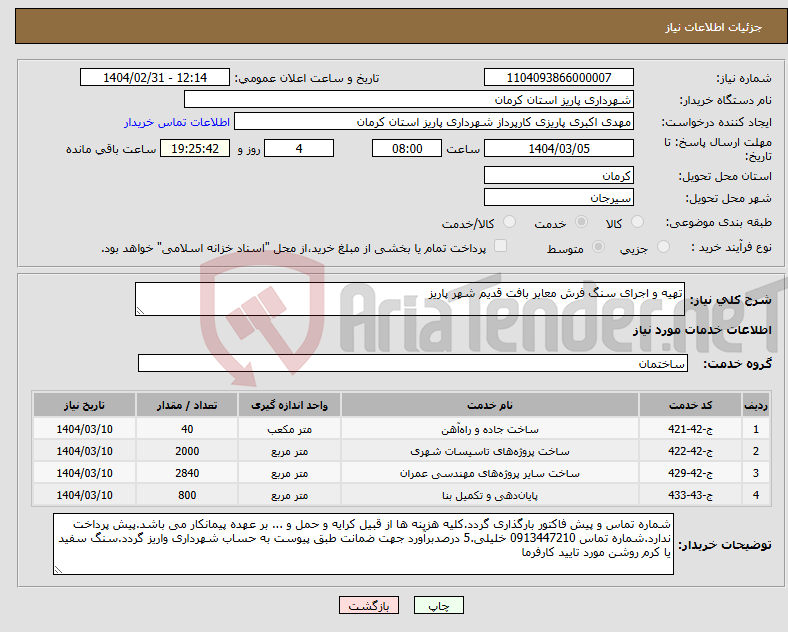
Task: Click the service group field ساختمان
Action: (x=413, y=363)
